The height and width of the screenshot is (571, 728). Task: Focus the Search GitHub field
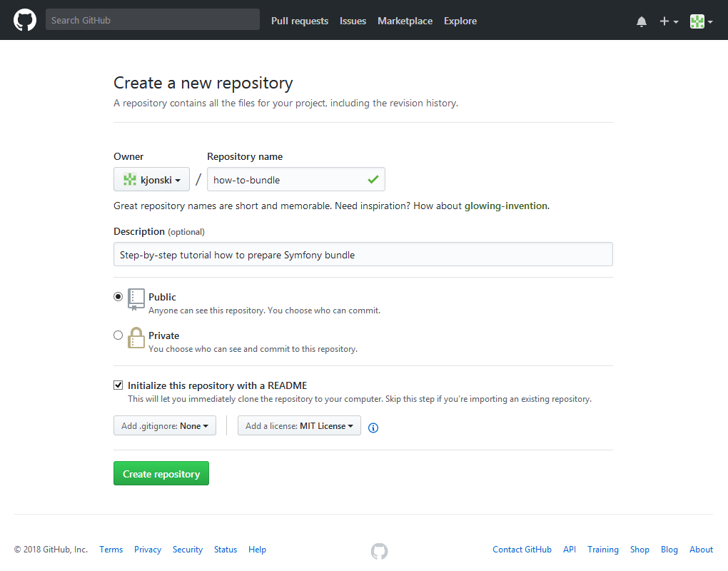[x=152, y=19]
